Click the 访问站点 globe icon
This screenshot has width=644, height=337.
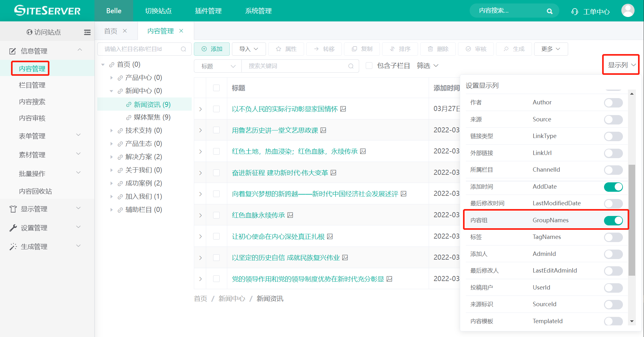(x=29, y=32)
